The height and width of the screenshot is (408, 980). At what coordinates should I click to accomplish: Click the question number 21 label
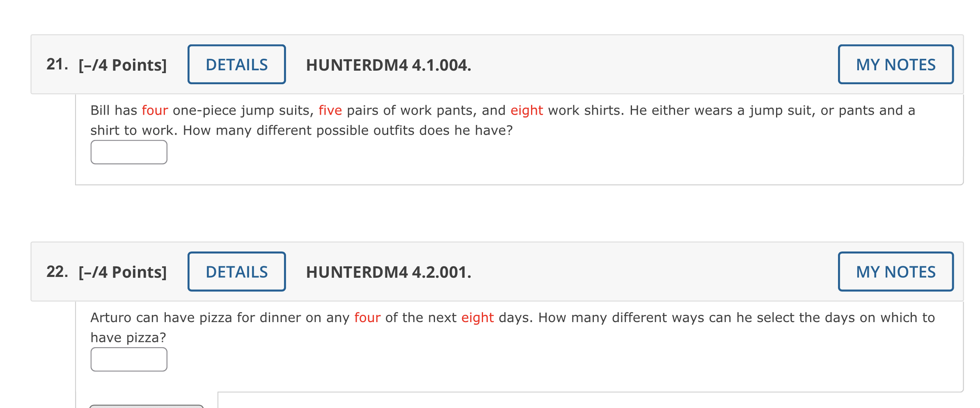(x=56, y=64)
